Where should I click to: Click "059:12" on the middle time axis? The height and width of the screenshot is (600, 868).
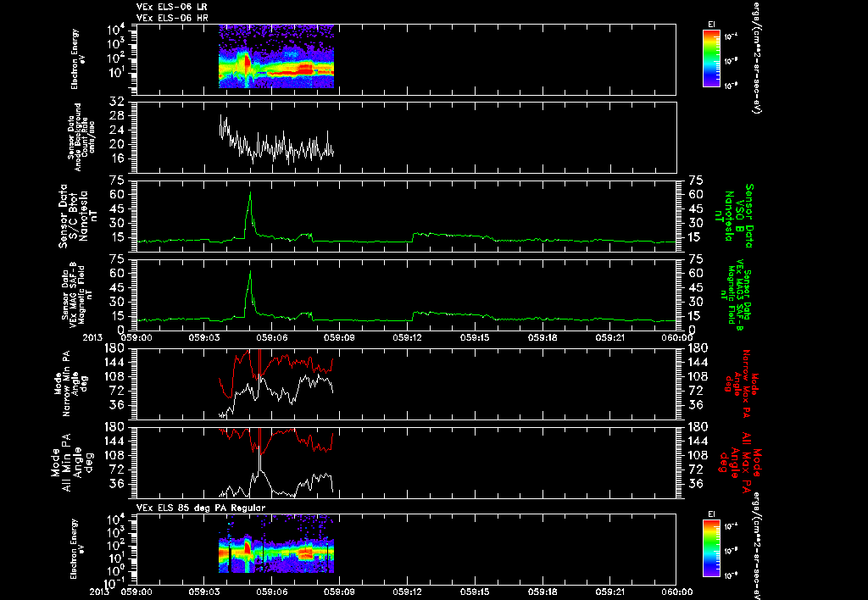click(407, 337)
